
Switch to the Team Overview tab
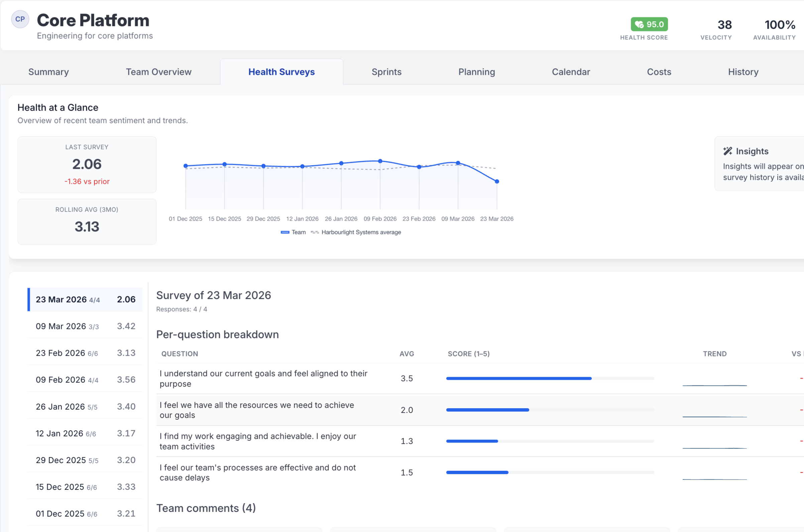click(x=158, y=72)
